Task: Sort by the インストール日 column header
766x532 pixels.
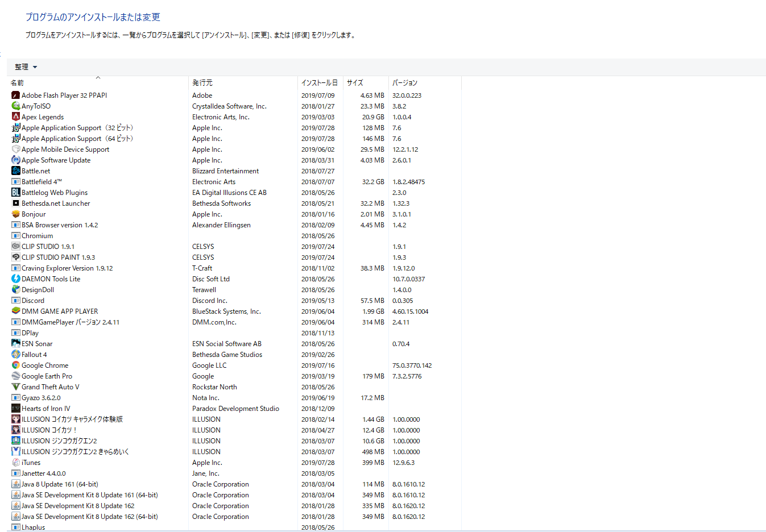Action: point(320,83)
